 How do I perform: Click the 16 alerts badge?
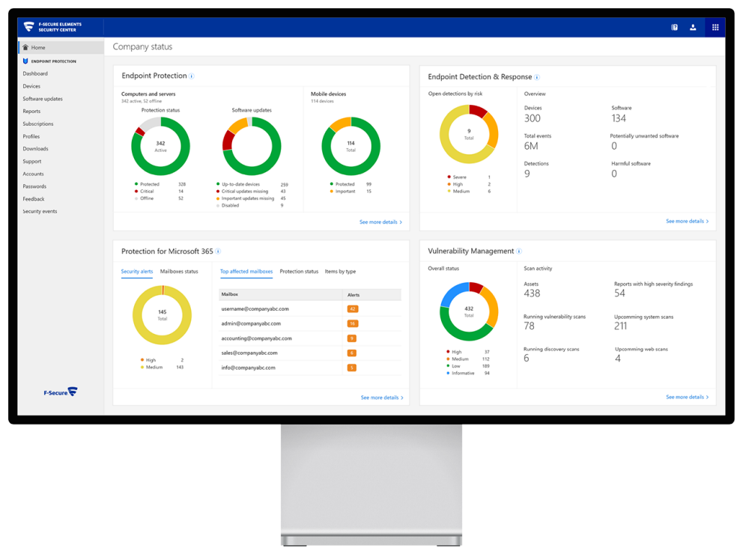click(353, 323)
